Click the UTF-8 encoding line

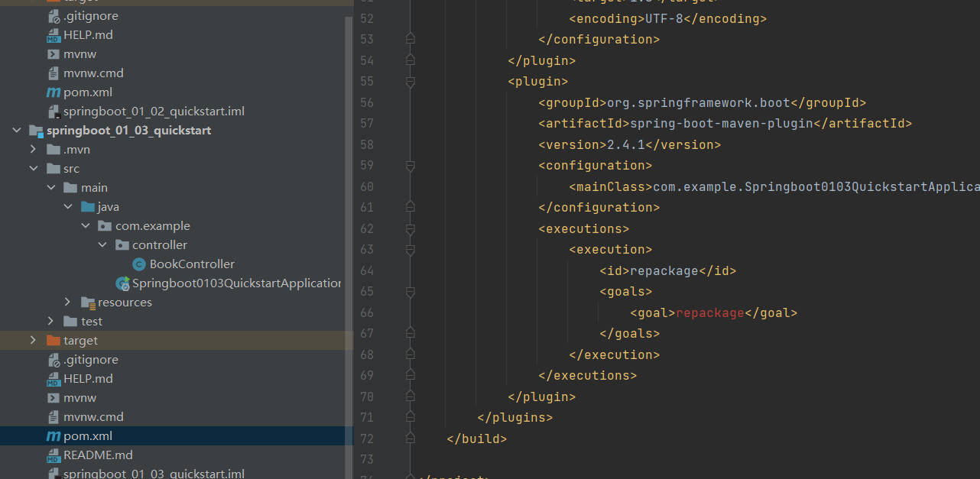click(x=667, y=18)
